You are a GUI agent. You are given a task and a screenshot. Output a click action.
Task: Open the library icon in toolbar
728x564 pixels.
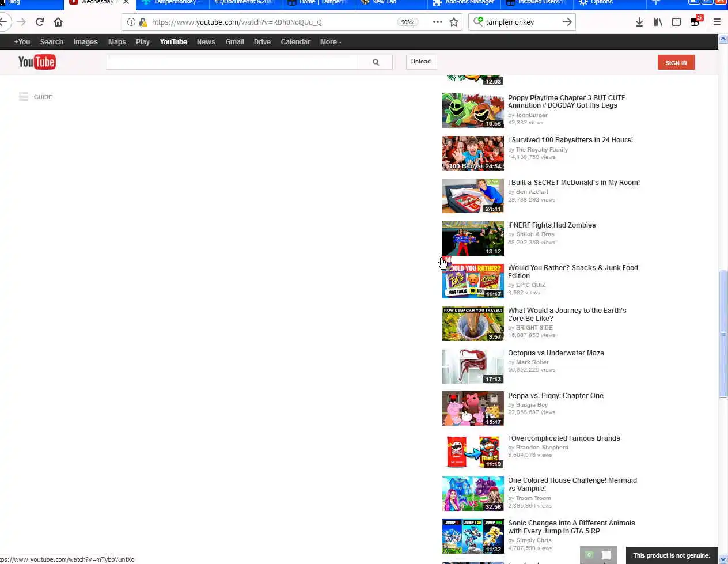click(658, 22)
